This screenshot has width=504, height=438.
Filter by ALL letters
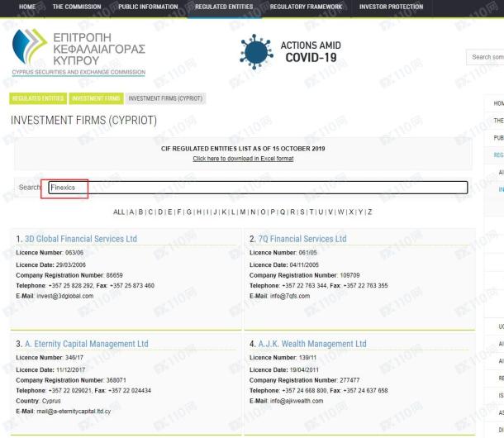tap(119, 212)
